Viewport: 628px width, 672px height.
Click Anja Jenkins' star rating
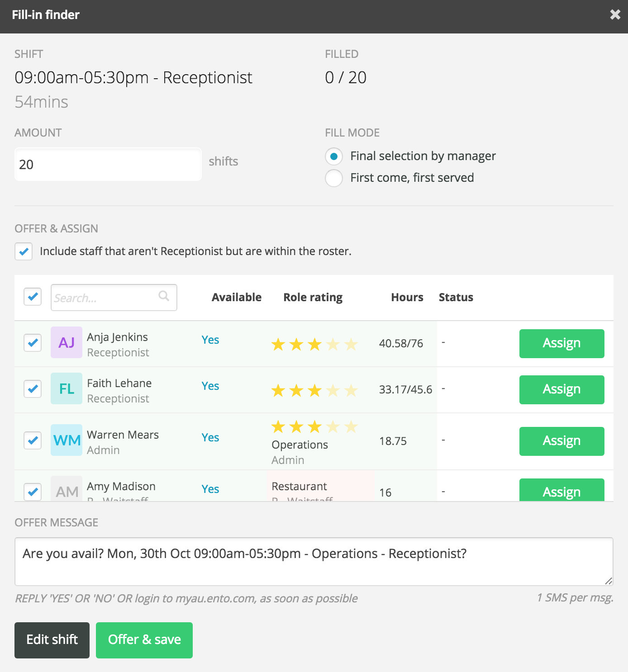click(314, 345)
